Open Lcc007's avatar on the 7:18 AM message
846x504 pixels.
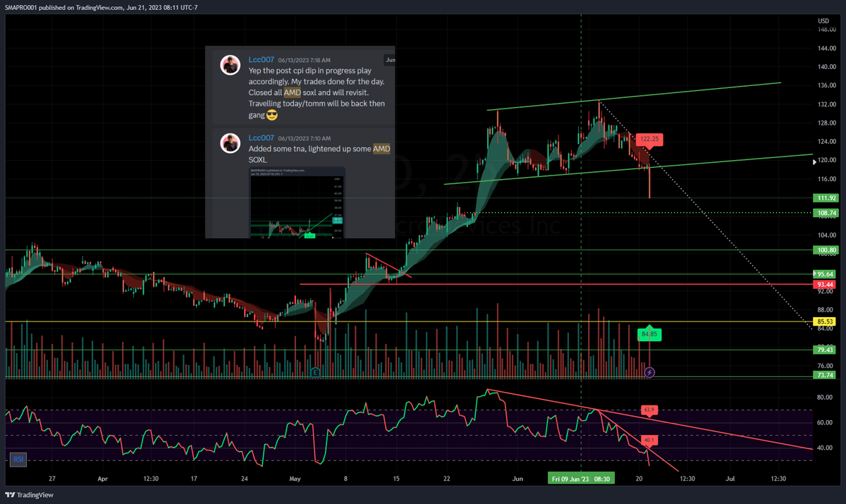pyautogui.click(x=230, y=65)
